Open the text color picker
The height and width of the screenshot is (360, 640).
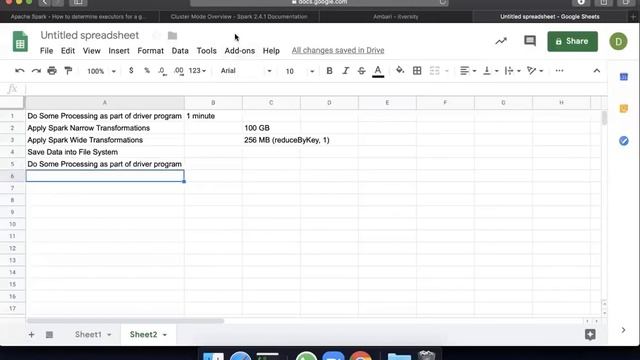click(x=378, y=71)
